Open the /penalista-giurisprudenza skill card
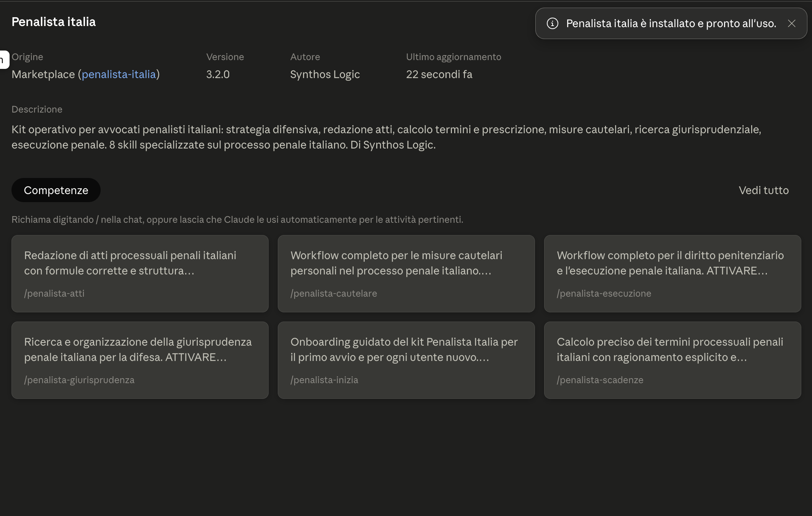Image resolution: width=812 pixels, height=516 pixels. 140,360
